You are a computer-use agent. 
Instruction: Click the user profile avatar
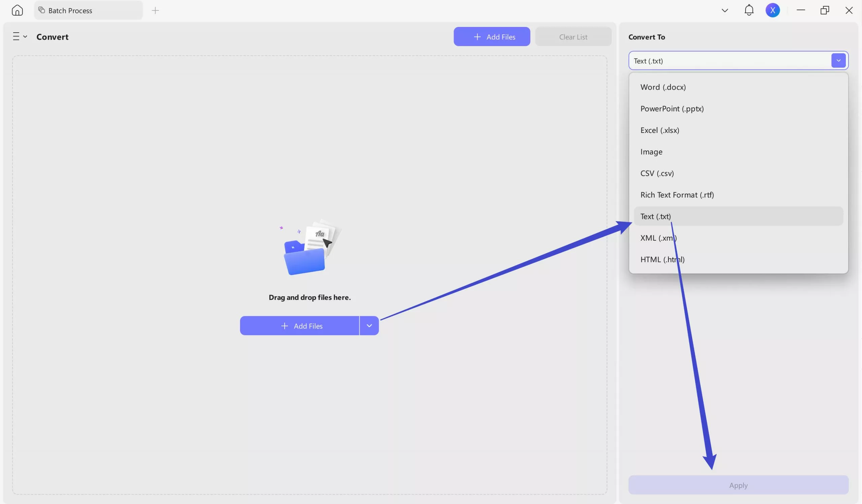coord(773,10)
